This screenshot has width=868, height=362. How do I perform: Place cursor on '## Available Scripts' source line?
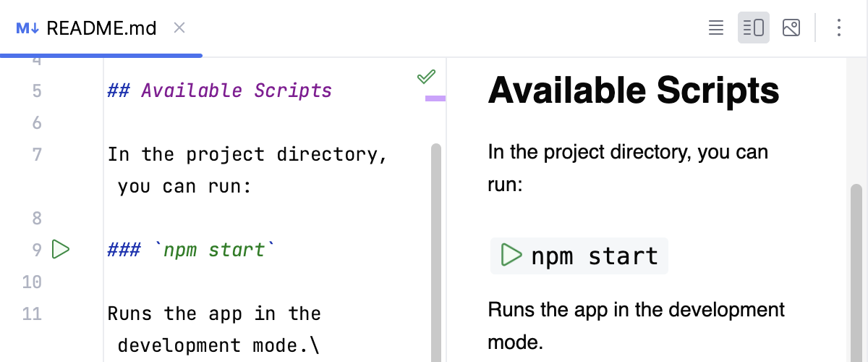[219, 91]
